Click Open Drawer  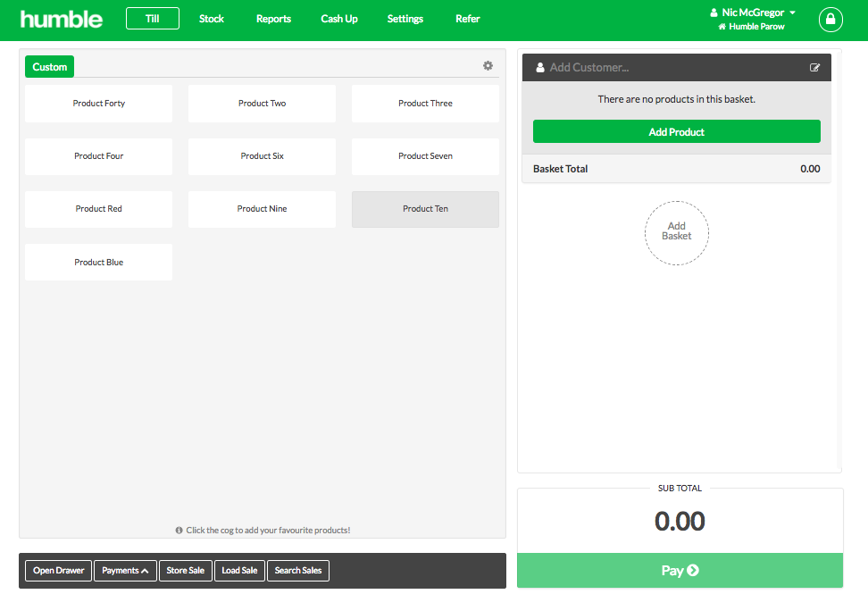point(59,571)
